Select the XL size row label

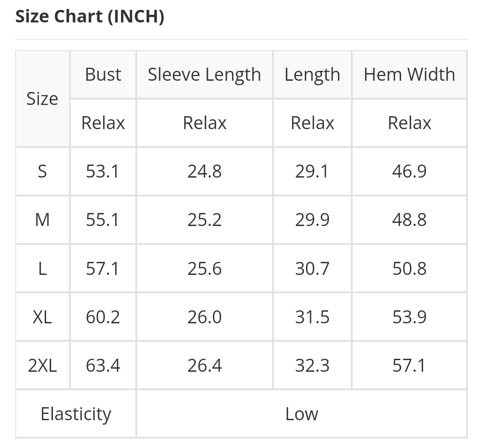point(43,317)
